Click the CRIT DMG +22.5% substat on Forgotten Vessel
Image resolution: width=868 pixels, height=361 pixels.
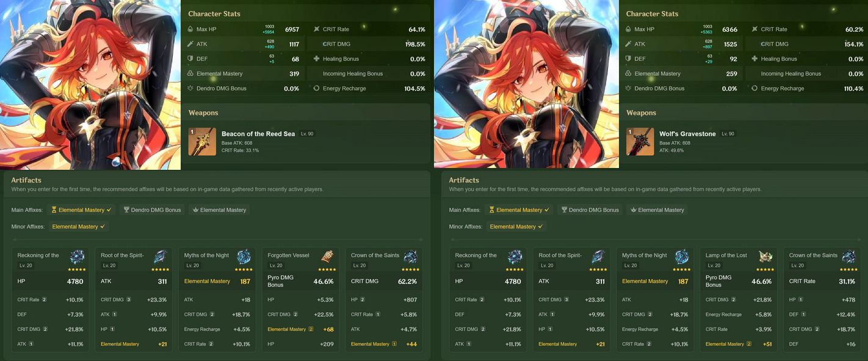300,315
